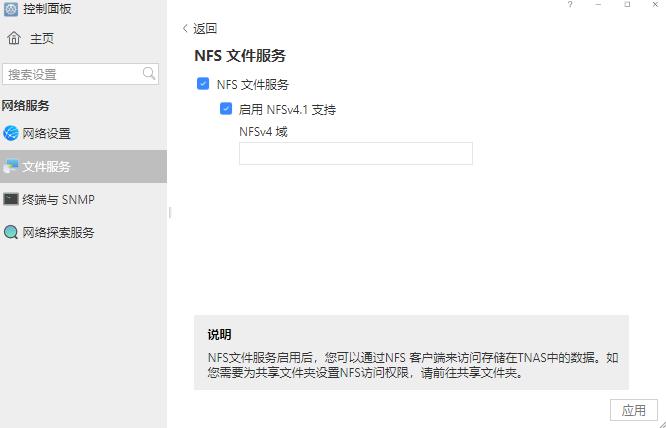
Task: Click the house icon for 主页
Action: click(x=14, y=39)
